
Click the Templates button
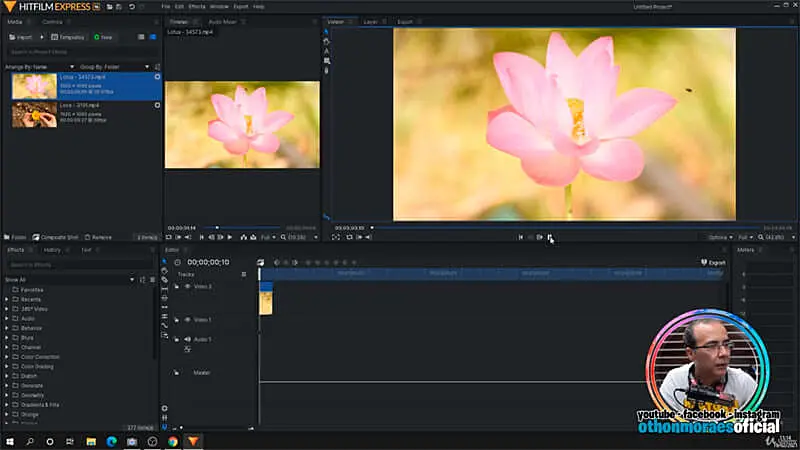68,37
